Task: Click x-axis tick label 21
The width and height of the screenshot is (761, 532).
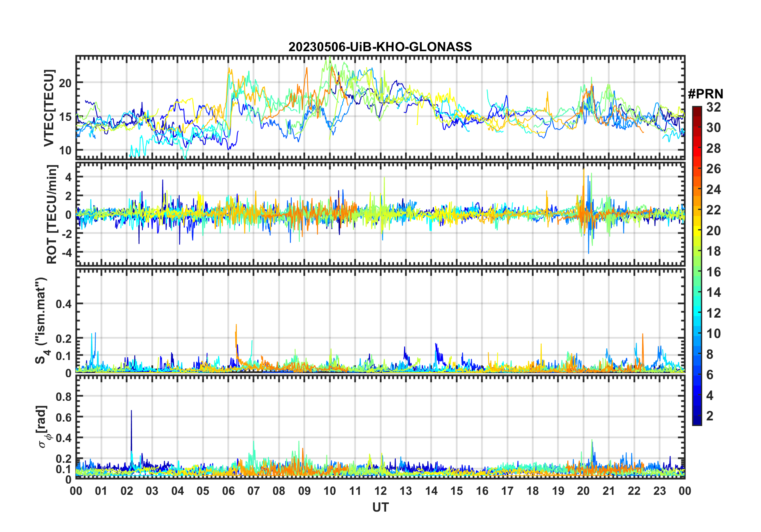Action: [609, 491]
